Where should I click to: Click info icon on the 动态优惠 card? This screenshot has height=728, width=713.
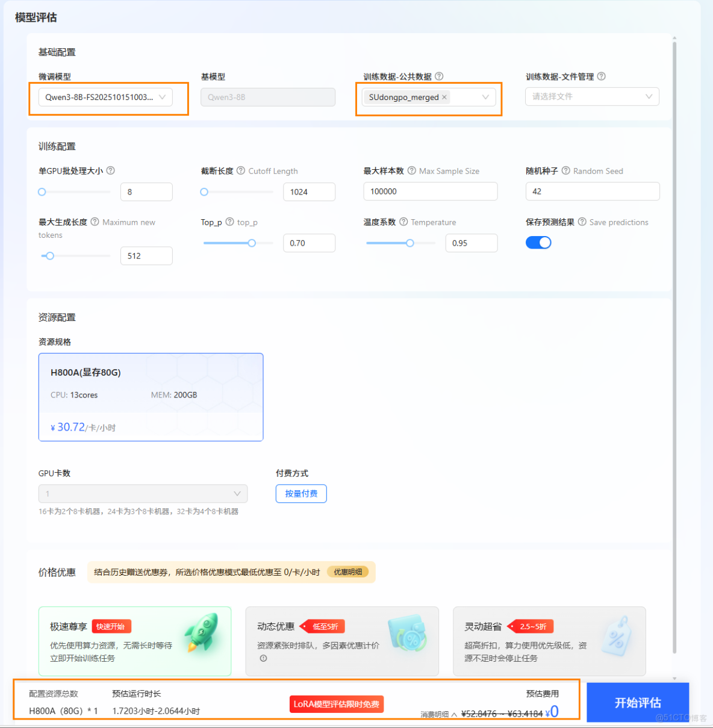coord(263,658)
